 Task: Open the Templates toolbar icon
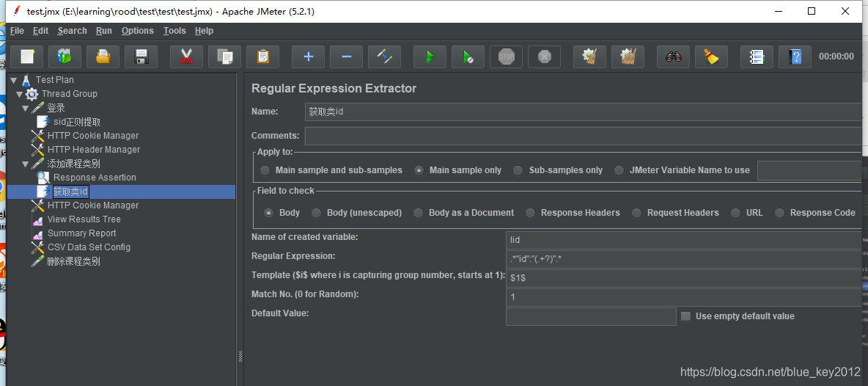click(65, 57)
